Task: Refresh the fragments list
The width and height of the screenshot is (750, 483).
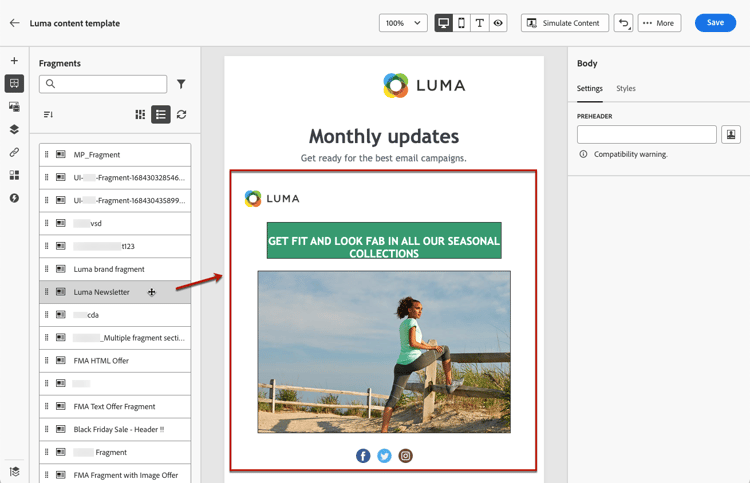Action: [181, 114]
